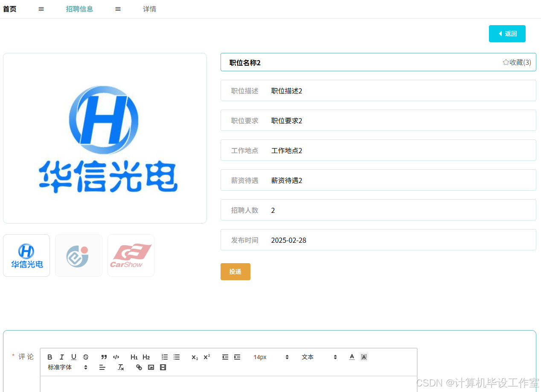Click the 2025-02-28 publish date
This screenshot has height=392, width=541.
(289, 240)
